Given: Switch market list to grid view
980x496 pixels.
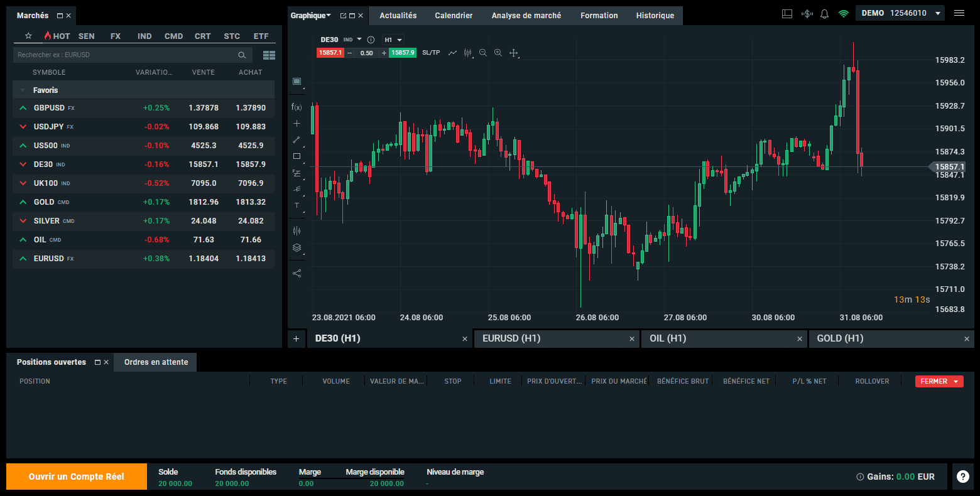Looking at the screenshot, I should point(269,55).
